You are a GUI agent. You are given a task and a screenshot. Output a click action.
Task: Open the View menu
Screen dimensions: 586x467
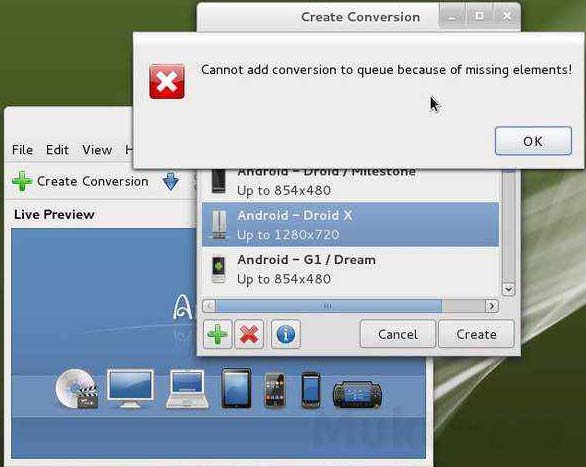[x=97, y=150]
